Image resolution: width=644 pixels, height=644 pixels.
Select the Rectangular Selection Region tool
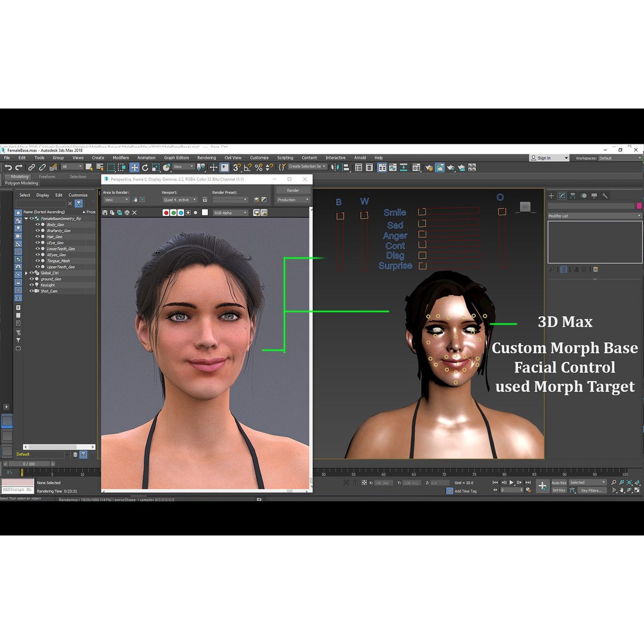click(111, 167)
